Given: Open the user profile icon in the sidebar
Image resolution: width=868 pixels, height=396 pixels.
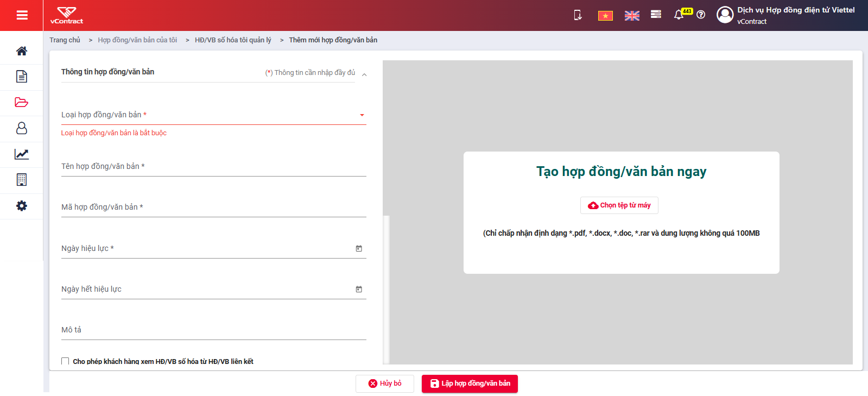Looking at the screenshot, I should (22, 128).
